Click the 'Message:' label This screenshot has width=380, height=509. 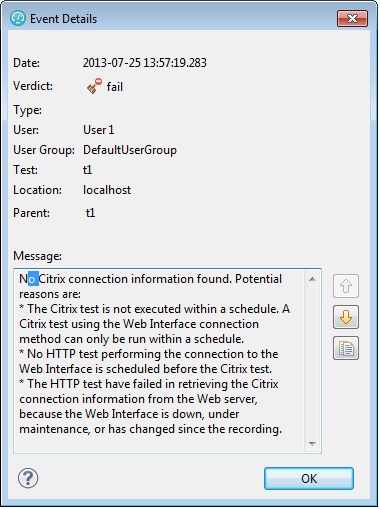pyautogui.click(x=37, y=256)
